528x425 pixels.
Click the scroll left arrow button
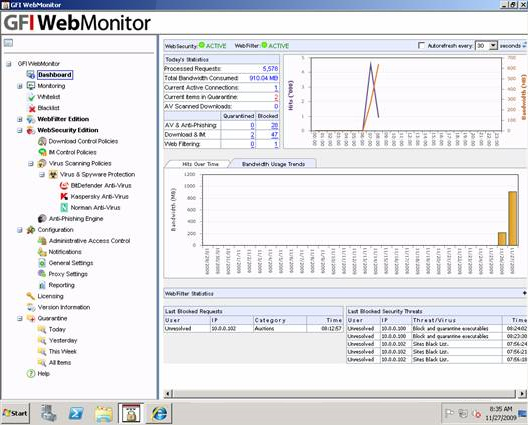[x=168, y=393]
